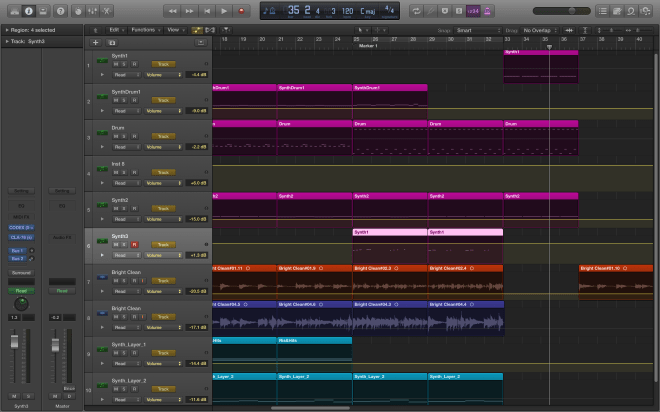Open the Drag mode No Overlap dropdown
This screenshot has height=412, width=660.
(x=541, y=30)
